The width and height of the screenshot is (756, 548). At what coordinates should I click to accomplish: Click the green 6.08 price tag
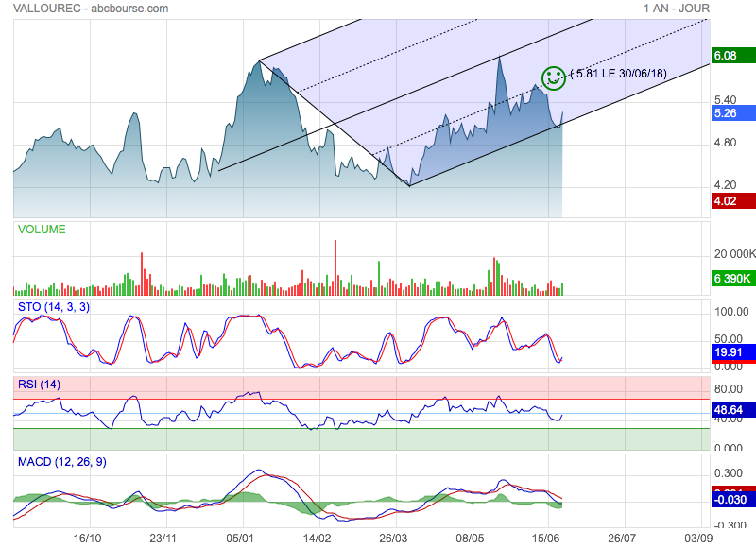pyautogui.click(x=733, y=56)
